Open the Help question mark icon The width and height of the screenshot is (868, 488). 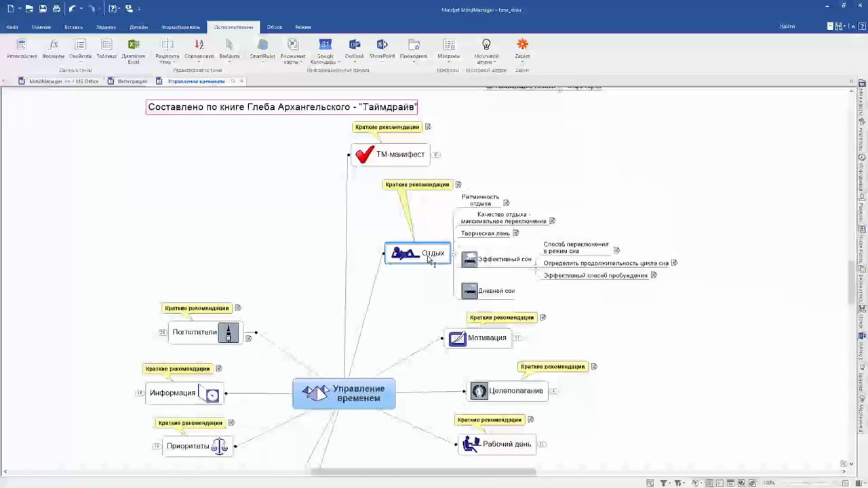[113, 9]
